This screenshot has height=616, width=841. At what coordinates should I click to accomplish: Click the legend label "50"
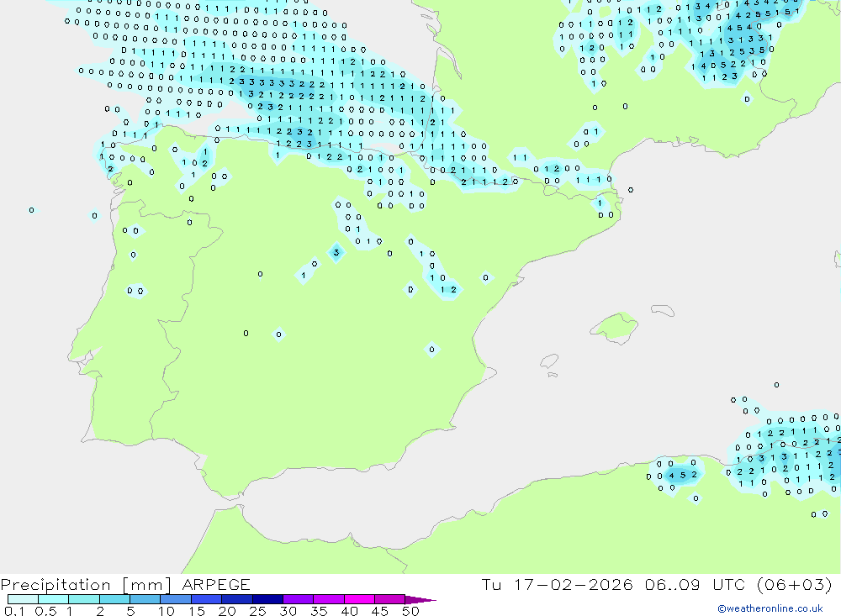[410, 611]
